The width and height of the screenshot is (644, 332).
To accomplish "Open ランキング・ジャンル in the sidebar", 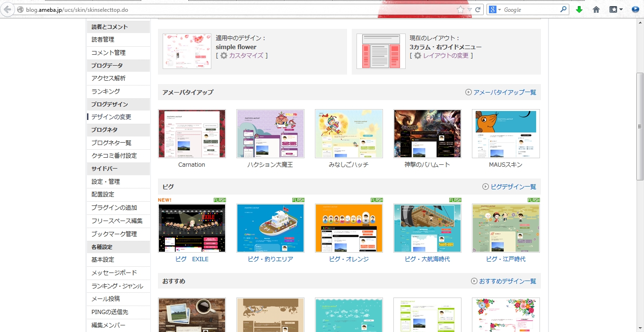I will click(x=117, y=286).
